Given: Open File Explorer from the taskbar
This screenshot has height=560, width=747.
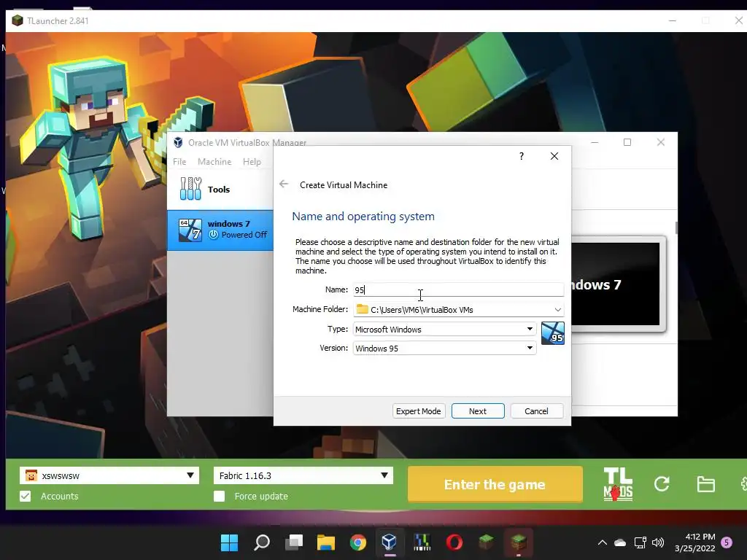Looking at the screenshot, I should [x=326, y=542].
